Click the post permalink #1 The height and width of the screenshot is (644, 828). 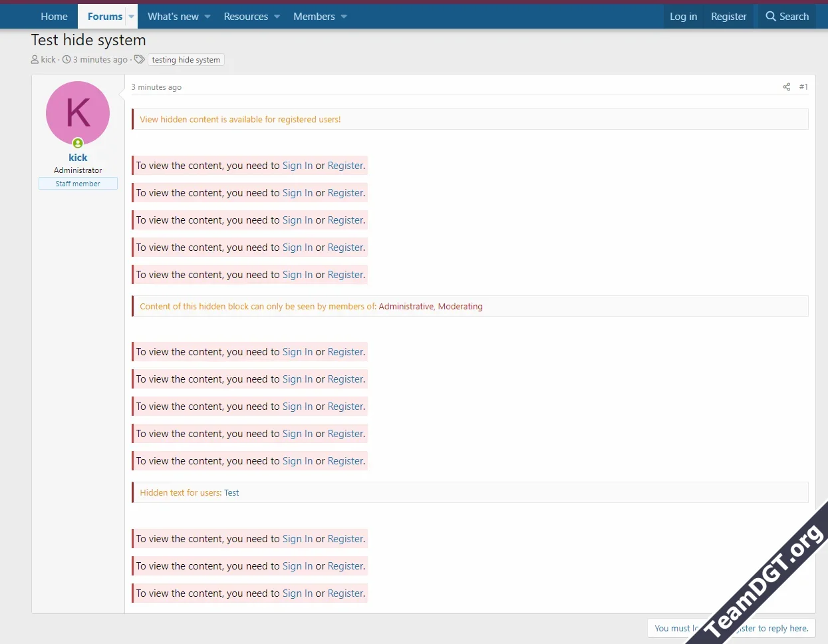(803, 86)
